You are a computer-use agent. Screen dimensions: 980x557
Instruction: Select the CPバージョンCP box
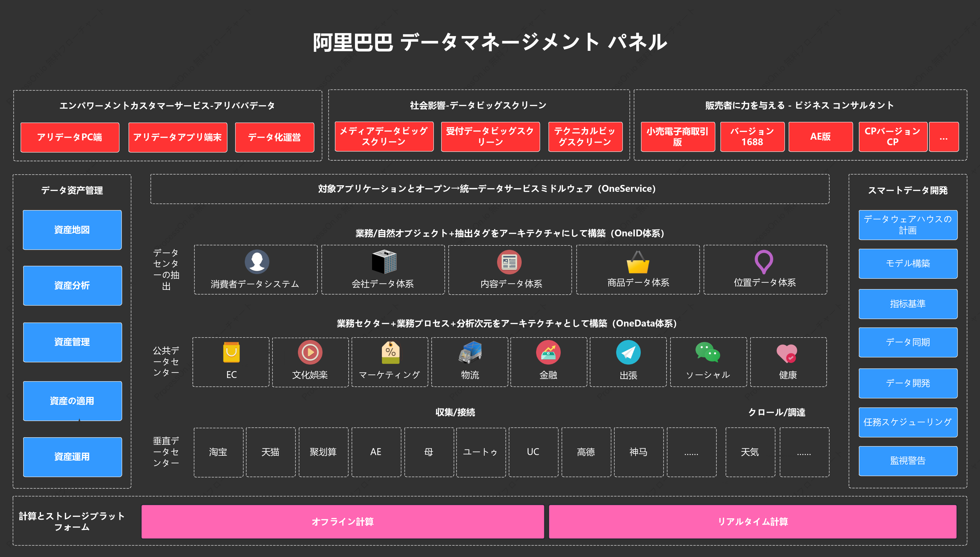893,137
